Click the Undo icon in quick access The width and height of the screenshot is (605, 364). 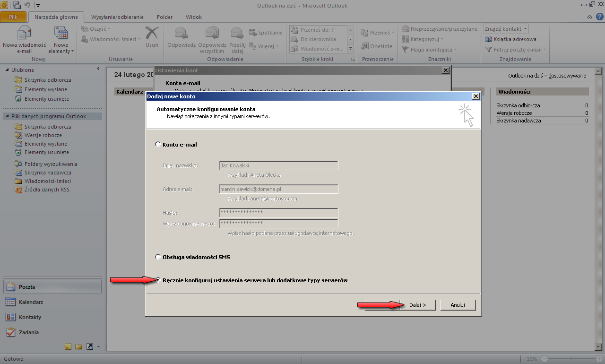click(x=28, y=5)
